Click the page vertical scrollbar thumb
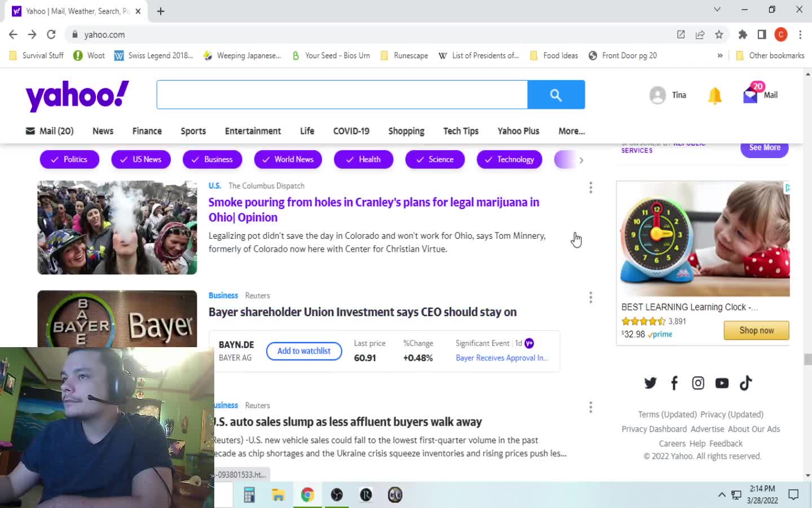Viewport: 812px width, 508px height. (x=807, y=360)
